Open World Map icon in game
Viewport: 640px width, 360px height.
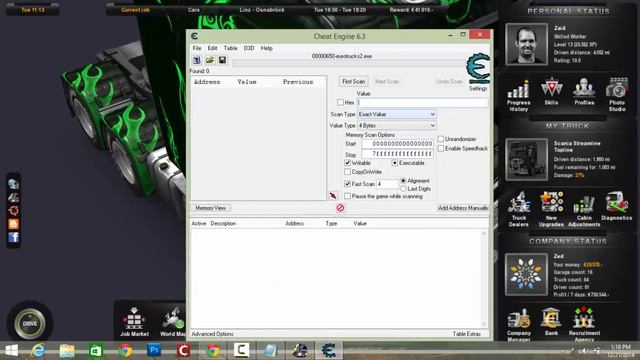point(173,322)
